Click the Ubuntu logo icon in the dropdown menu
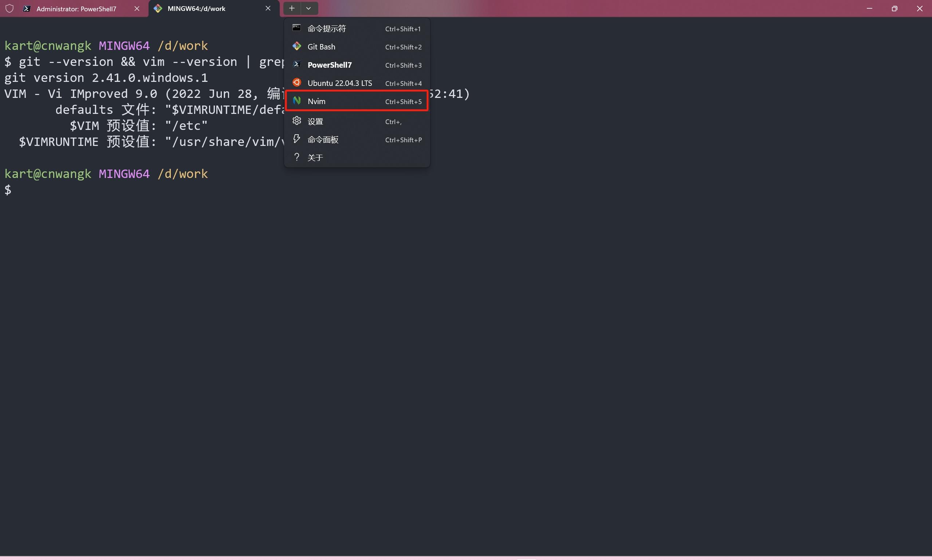Image resolution: width=932 pixels, height=560 pixels. (297, 82)
